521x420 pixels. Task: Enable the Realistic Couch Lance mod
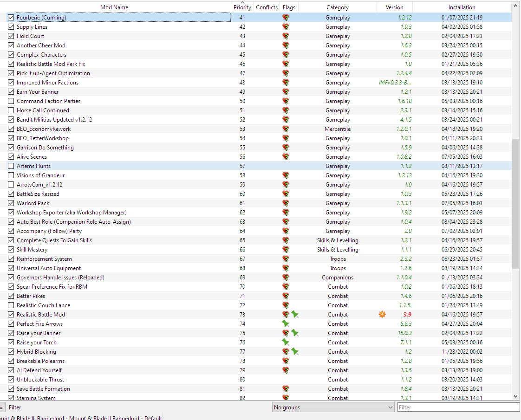point(11,305)
